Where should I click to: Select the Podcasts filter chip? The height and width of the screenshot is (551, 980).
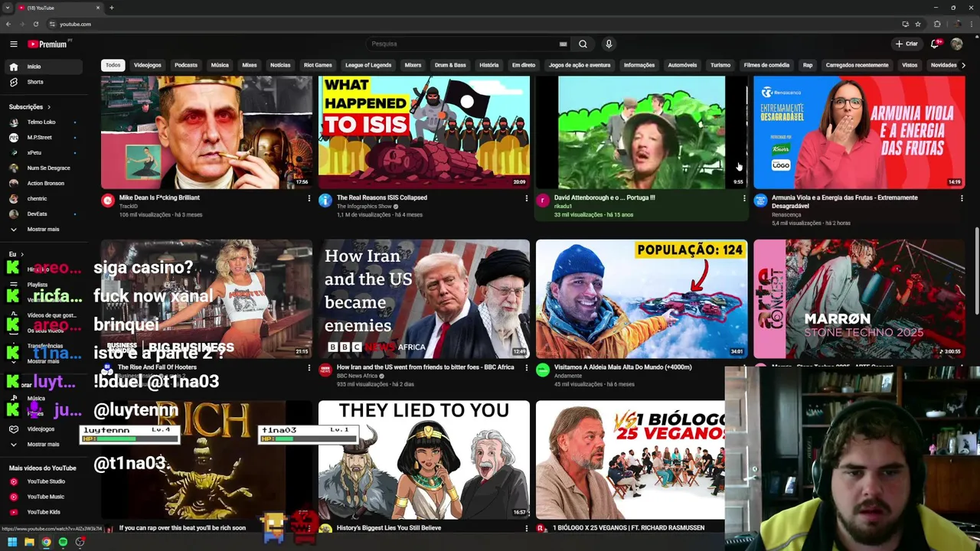(x=186, y=65)
